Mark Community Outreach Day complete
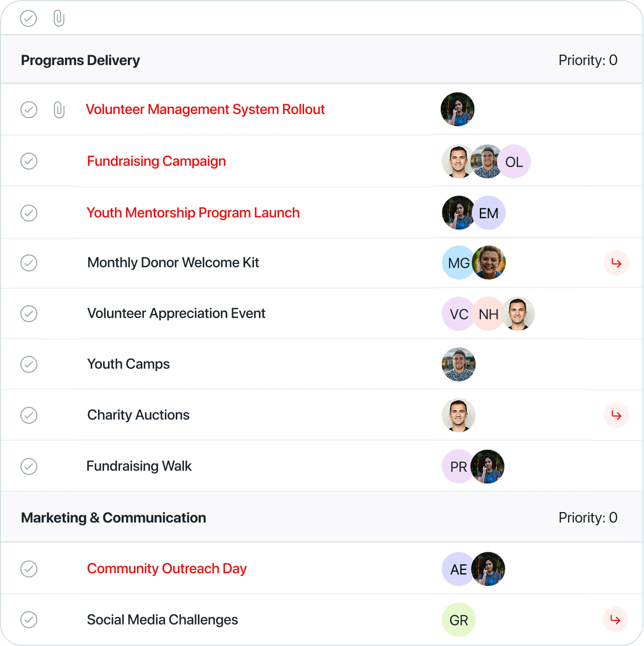Viewport: 644px width, 646px height. tap(29, 569)
